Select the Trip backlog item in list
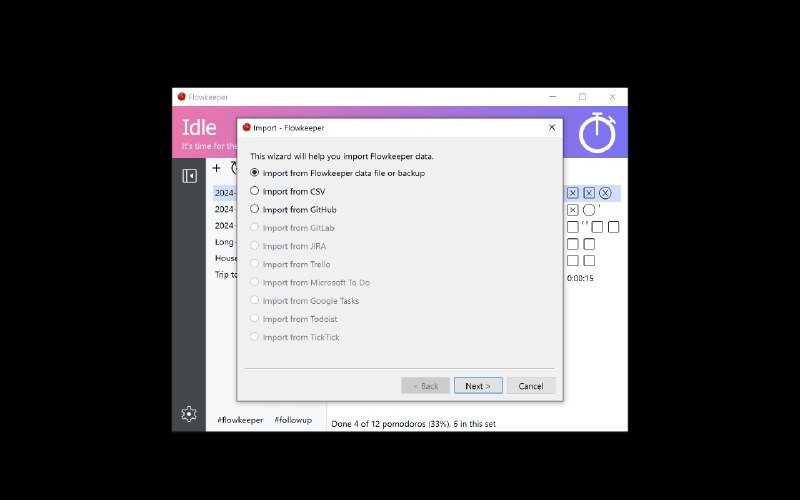 click(225, 274)
